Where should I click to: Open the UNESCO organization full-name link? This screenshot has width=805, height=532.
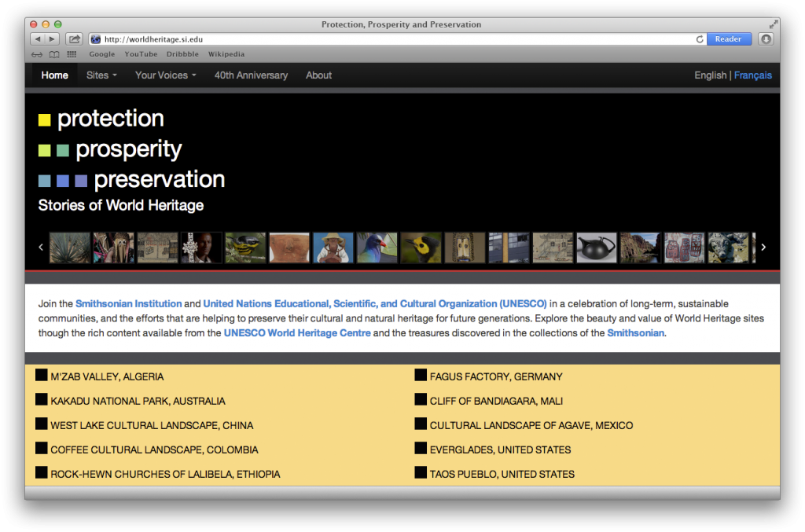[x=375, y=303]
